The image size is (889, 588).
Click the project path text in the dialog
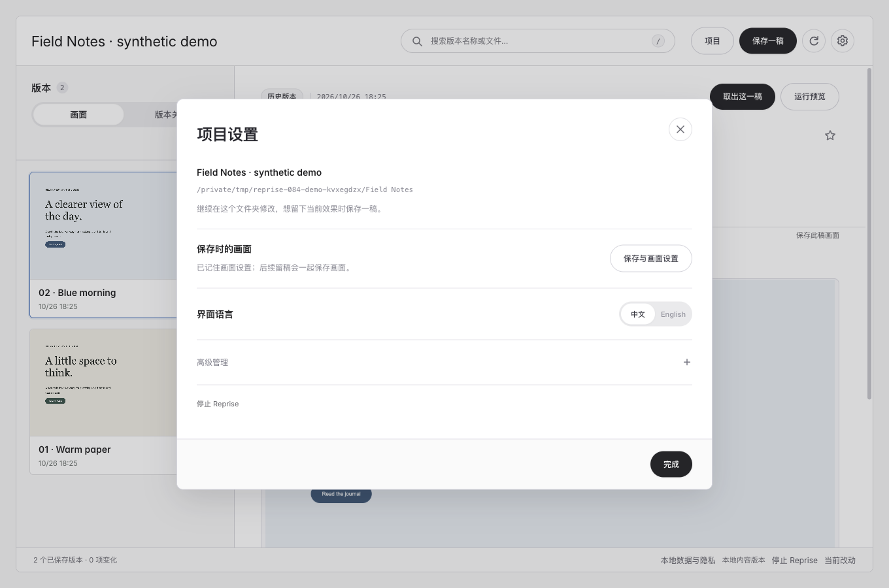pos(305,189)
